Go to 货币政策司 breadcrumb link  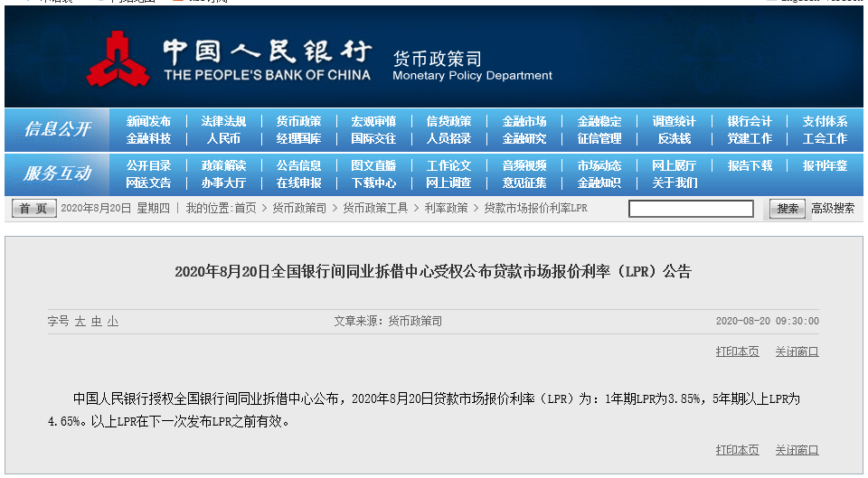click(299, 208)
